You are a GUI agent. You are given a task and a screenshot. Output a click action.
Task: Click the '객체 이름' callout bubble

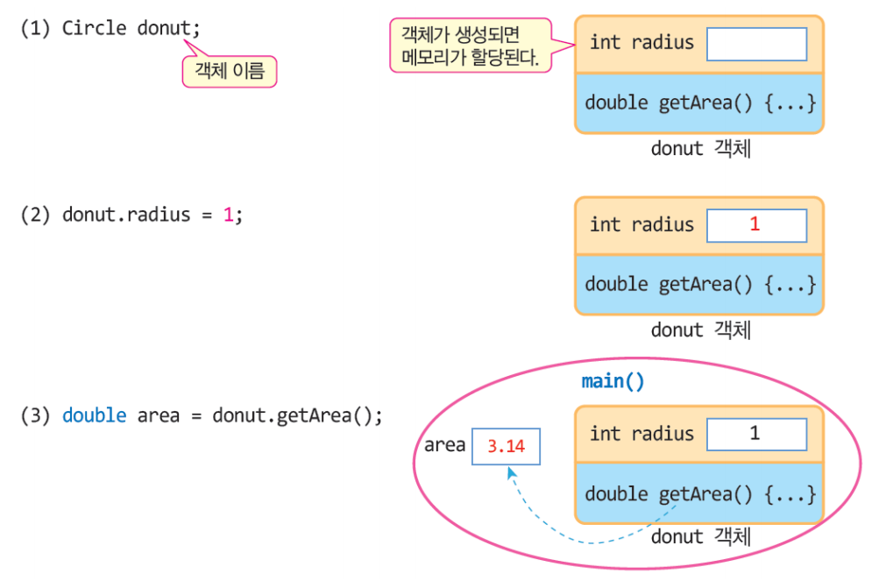click(x=230, y=71)
